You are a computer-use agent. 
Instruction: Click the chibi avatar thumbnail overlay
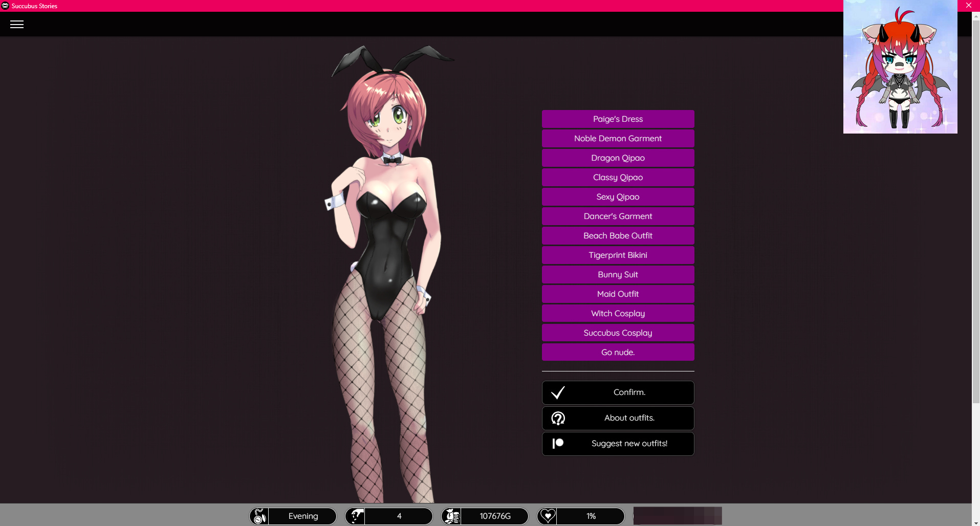click(x=900, y=67)
